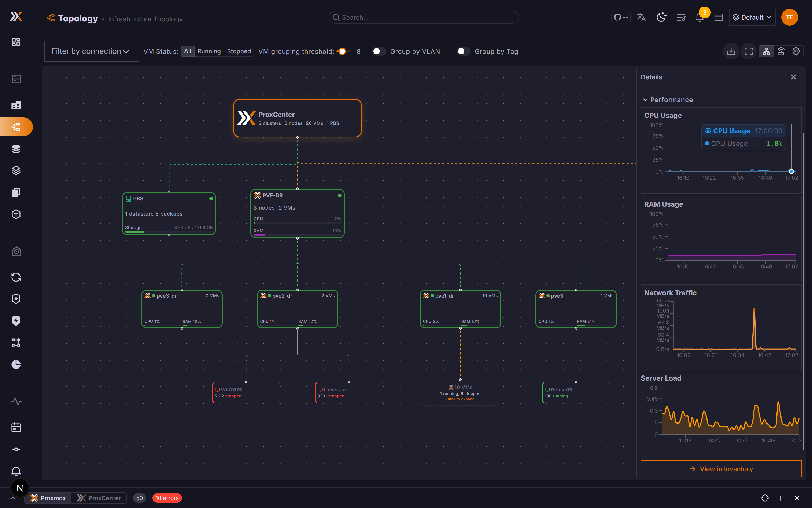Select the Debian13 running VM

pyautogui.click(x=576, y=392)
